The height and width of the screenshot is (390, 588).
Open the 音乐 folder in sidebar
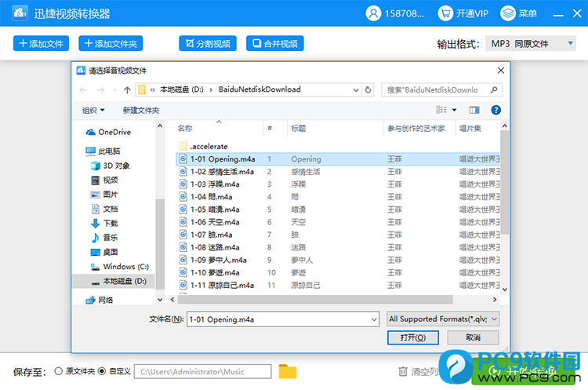(104, 238)
